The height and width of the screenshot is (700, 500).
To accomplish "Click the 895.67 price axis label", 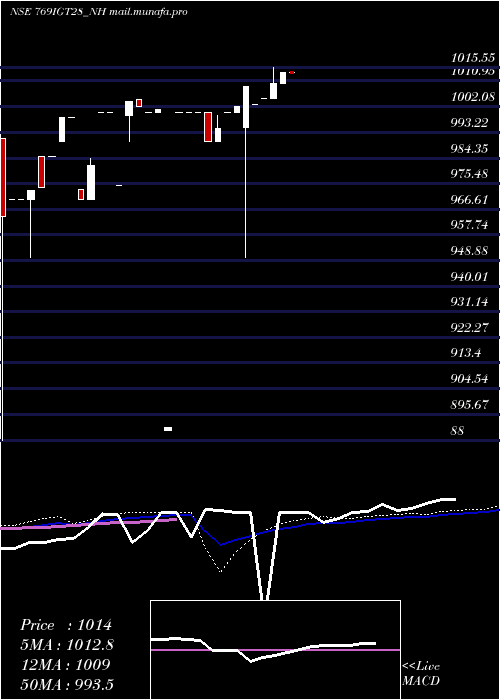I will [470, 405].
